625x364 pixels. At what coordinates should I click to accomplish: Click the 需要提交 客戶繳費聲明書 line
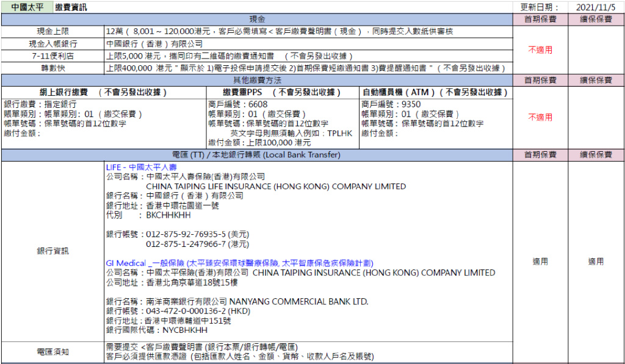click(201, 348)
